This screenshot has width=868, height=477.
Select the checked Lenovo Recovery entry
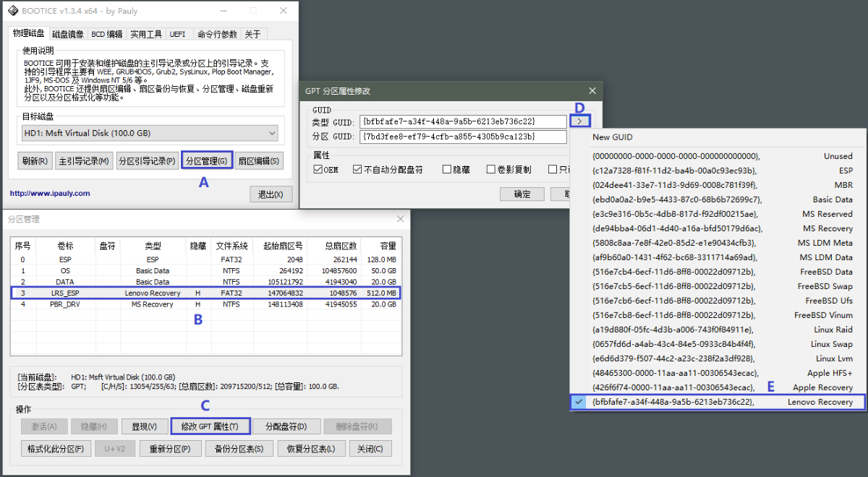pyautogui.click(x=718, y=402)
